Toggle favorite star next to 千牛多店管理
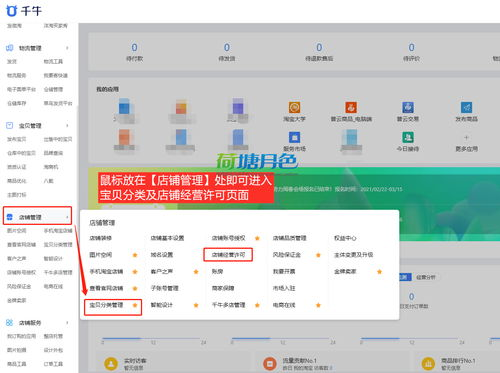This screenshot has width=500, height=373. [257, 305]
